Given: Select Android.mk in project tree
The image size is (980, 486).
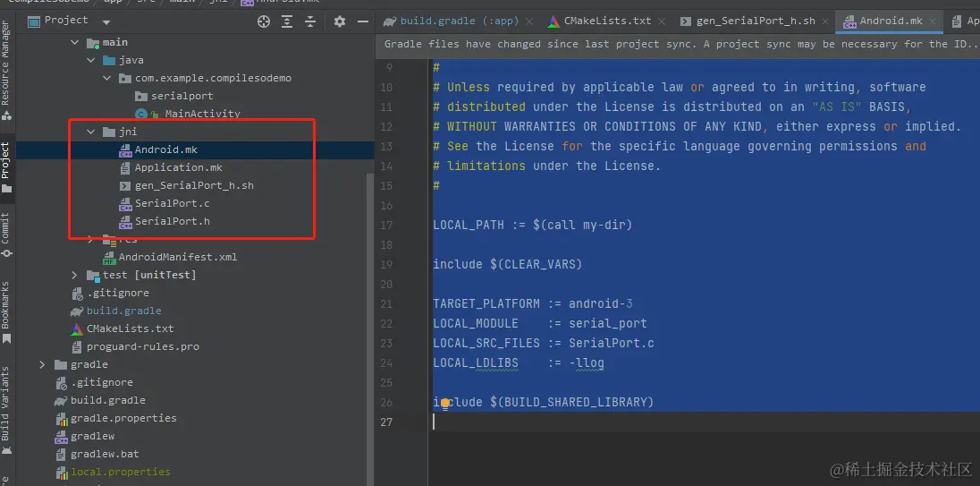Looking at the screenshot, I should click(165, 150).
